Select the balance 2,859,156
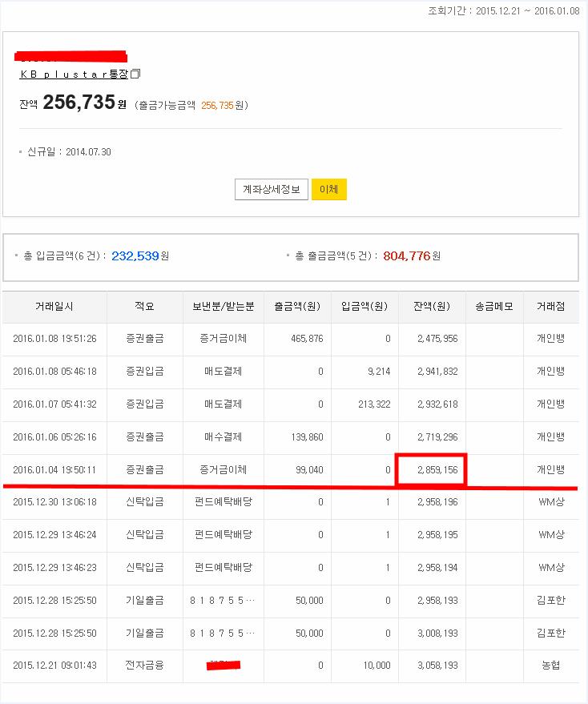The height and width of the screenshot is (704, 588). pos(437,470)
